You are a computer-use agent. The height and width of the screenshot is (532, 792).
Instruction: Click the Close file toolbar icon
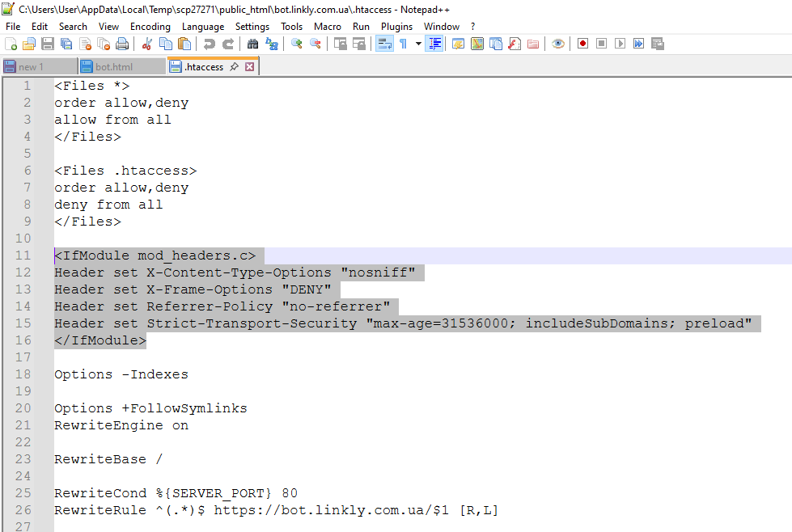pyautogui.click(x=86, y=44)
